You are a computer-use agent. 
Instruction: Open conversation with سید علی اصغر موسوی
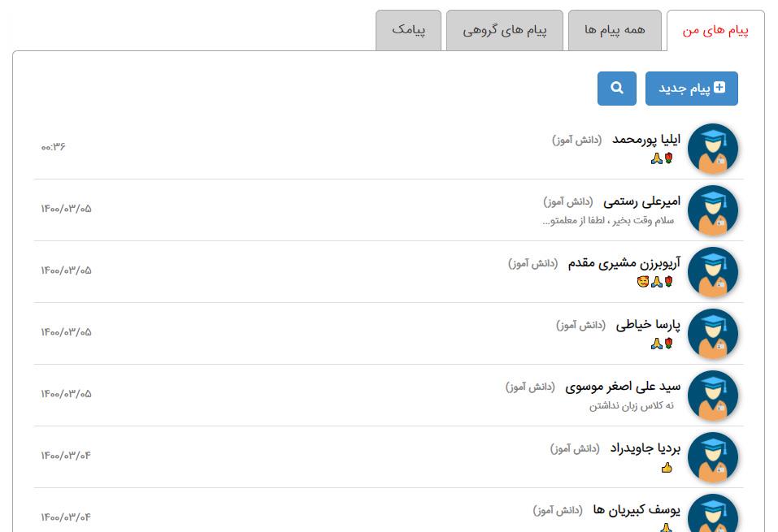[x=389, y=396]
